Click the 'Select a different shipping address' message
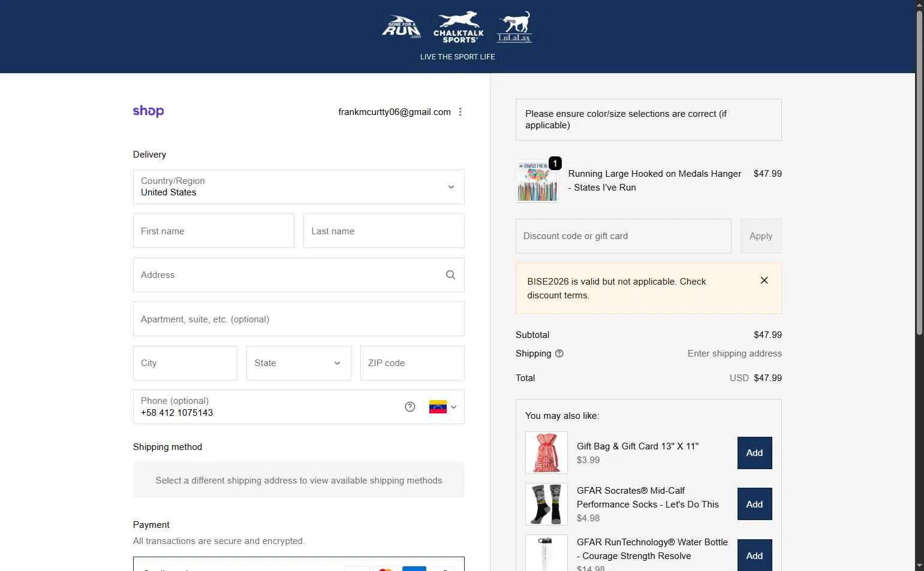The height and width of the screenshot is (571, 924). (299, 481)
